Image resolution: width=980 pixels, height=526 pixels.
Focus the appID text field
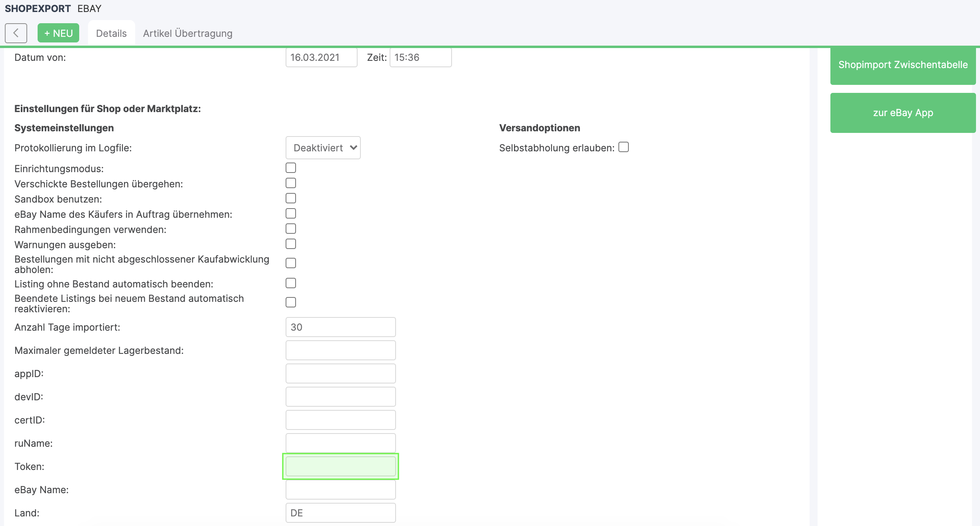pos(341,373)
